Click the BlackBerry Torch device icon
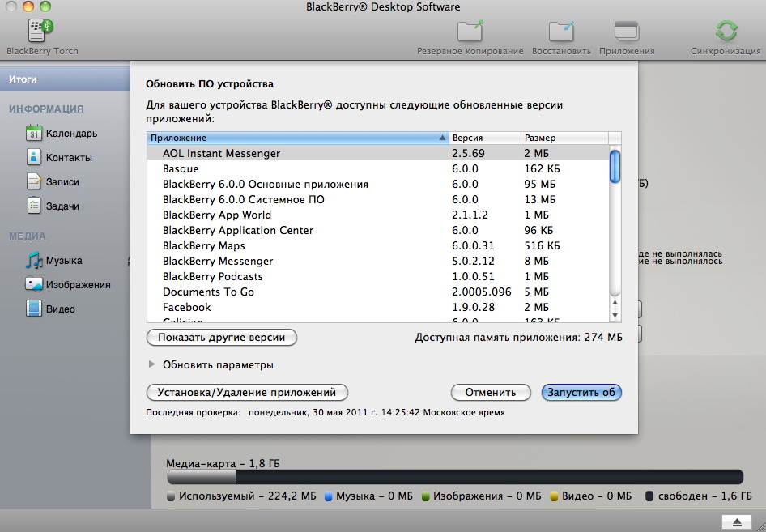Screen dimensions: 766x532 (x=41, y=30)
